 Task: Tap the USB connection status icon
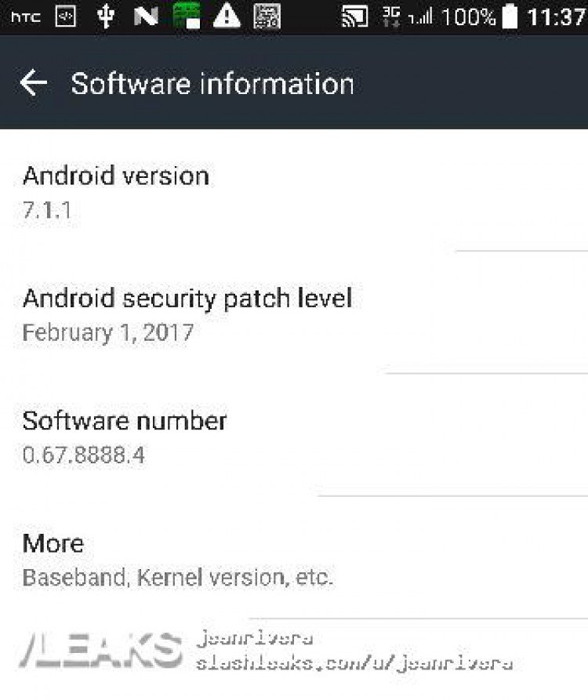[x=105, y=16]
